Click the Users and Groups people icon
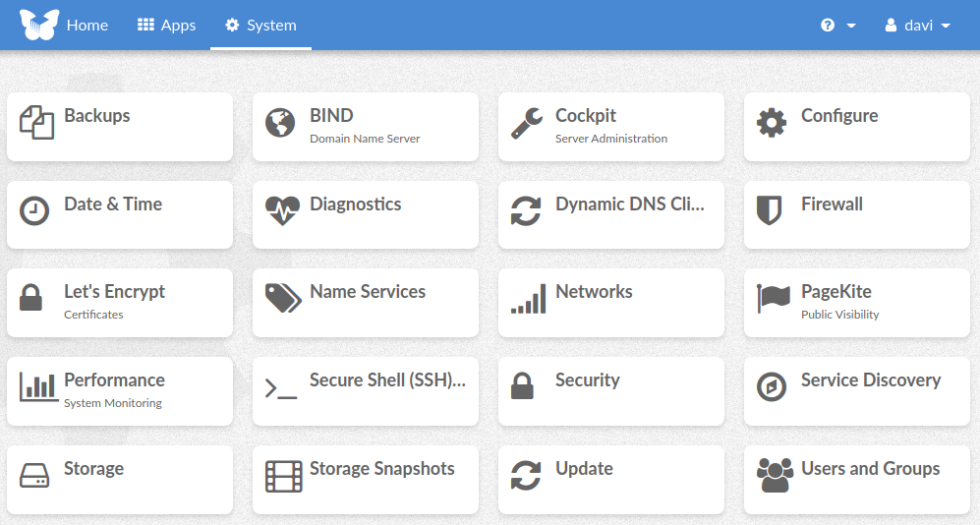Image resolution: width=980 pixels, height=525 pixels. coord(775,476)
